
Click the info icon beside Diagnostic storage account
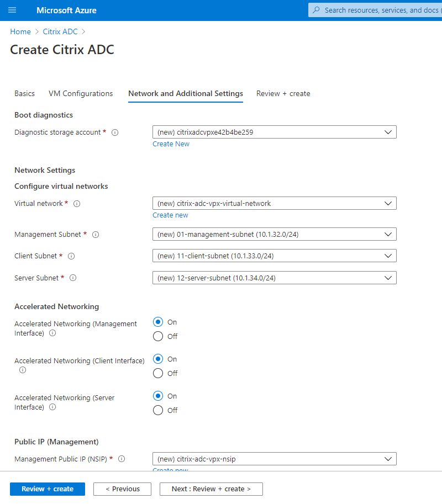click(115, 132)
